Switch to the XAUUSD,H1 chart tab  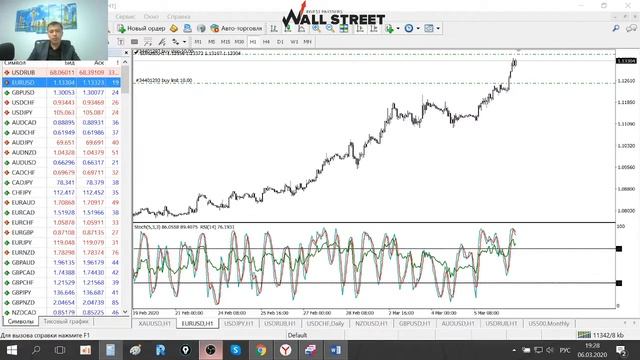point(154,323)
